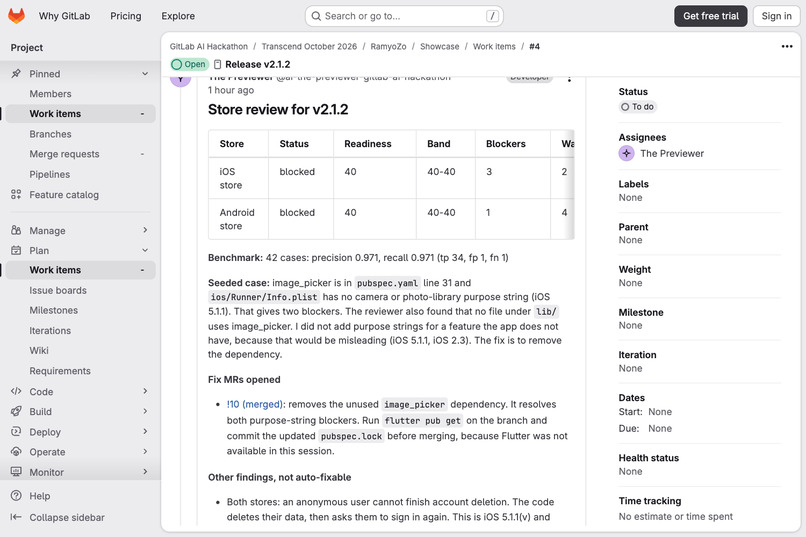This screenshot has width=806, height=537.
Task: Expand the Build section chevron
Action: point(145,411)
